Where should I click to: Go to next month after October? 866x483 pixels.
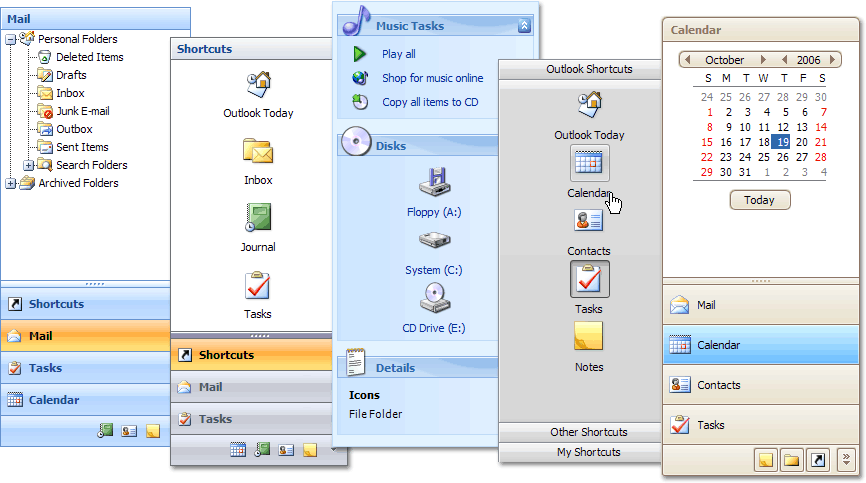point(763,60)
